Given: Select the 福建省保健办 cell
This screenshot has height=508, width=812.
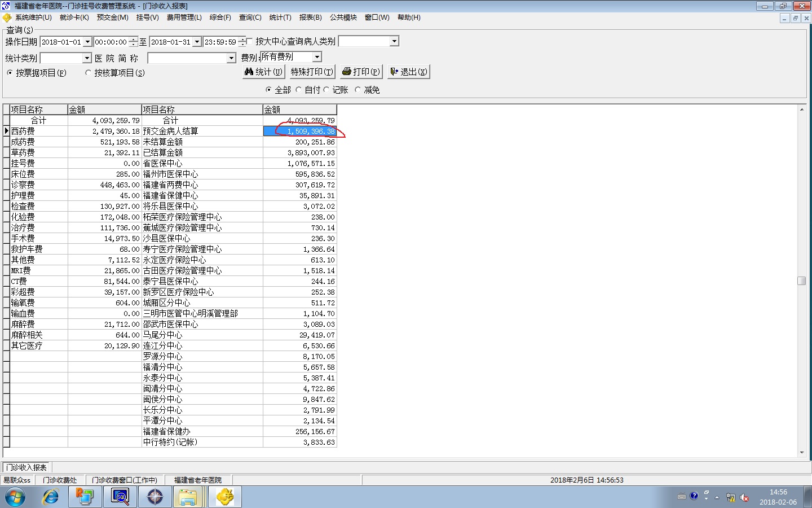Looking at the screenshot, I should pos(202,431).
